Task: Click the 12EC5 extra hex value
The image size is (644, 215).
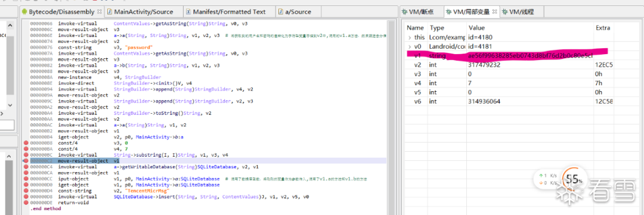Action: pyautogui.click(x=604, y=65)
